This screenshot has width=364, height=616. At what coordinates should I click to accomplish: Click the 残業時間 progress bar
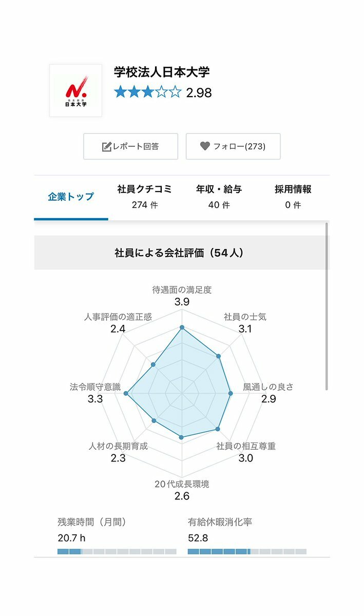pyautogui.click(x=117, y=551)
